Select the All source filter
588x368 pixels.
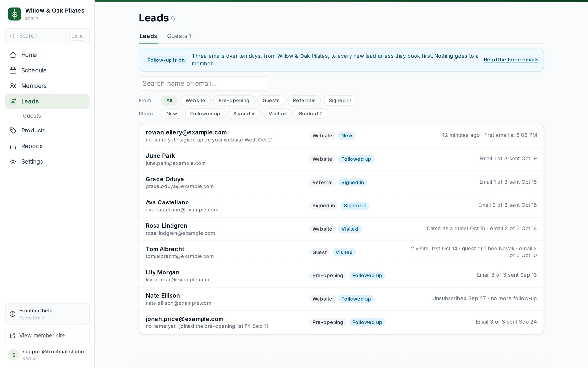click(x=169, y=100)
